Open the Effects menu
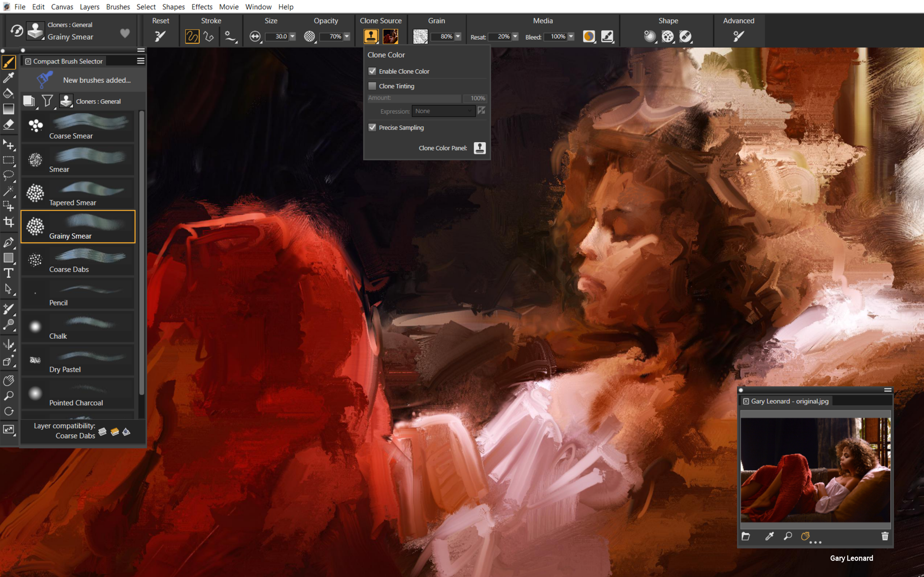924x577 pixels. [x=202, y=6]
